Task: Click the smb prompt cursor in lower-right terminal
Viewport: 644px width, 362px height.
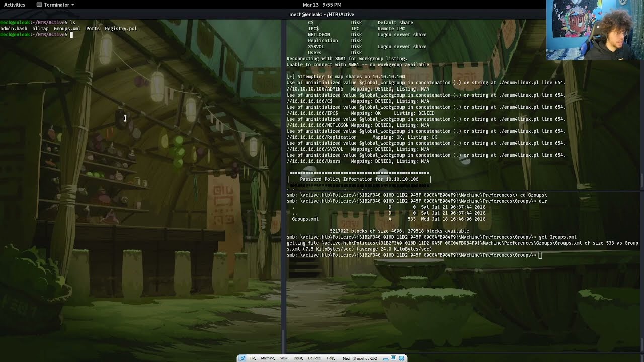Action: (540, 255)
